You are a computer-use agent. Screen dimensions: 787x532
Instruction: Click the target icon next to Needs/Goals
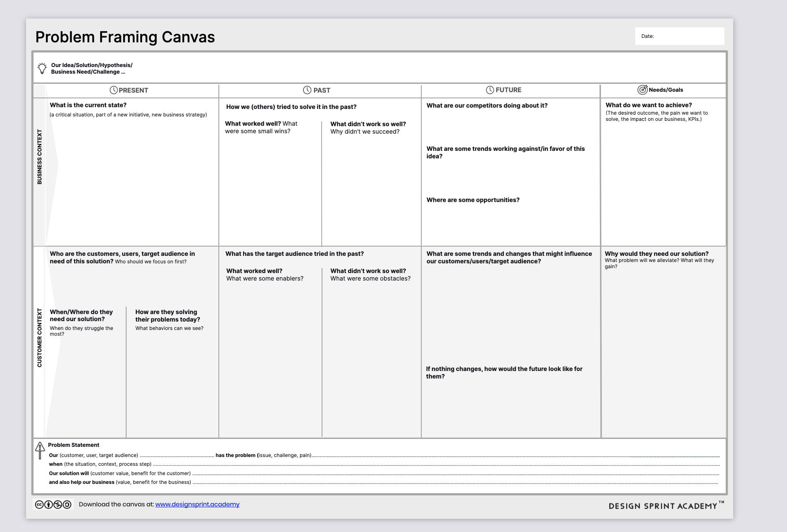pyautogui.click(x=643, y=90)
